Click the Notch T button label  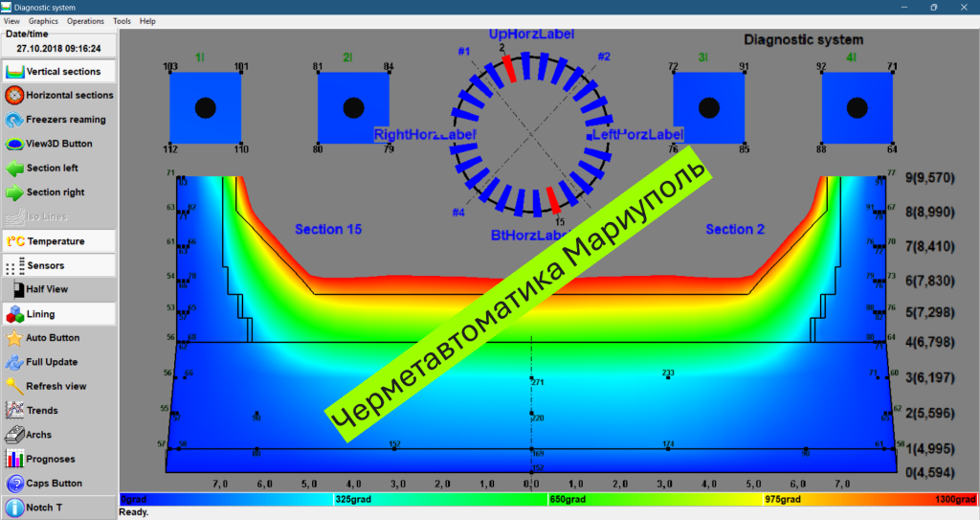44,508
